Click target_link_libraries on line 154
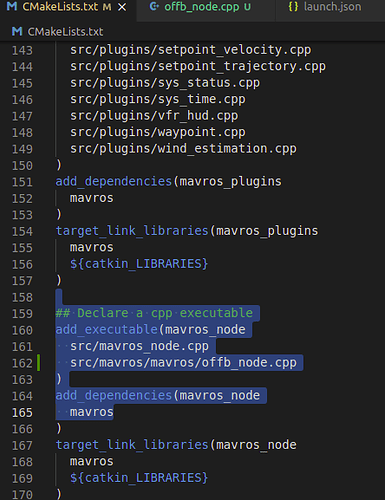 point(132,231)
